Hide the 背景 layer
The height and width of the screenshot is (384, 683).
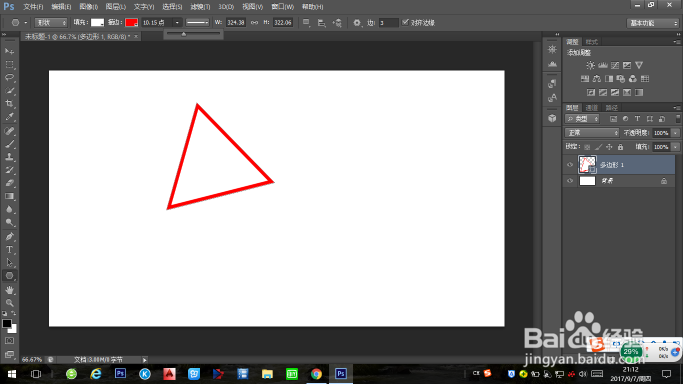pos(570,181)
